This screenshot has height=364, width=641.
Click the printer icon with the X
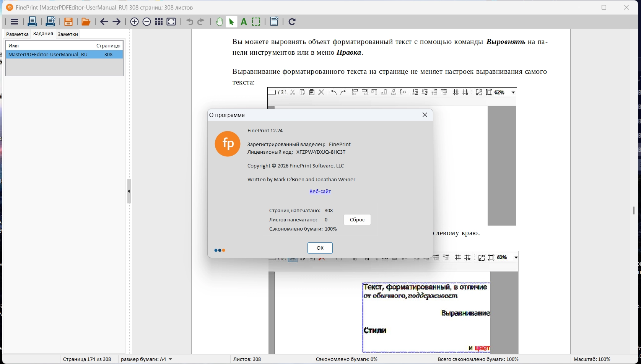click(x=50, y=22)
